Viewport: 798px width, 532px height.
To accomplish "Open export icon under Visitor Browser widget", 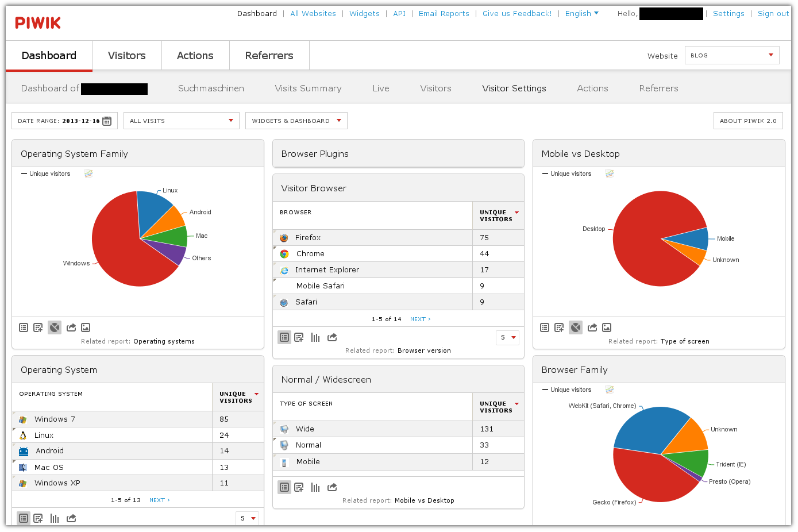I will point(331,337).
